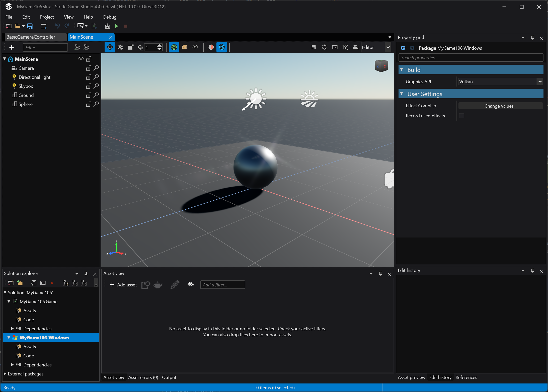
Task: Expand MyGame106.Game Dependencies node
Action: pyautogui.click(x=12, y=329)
